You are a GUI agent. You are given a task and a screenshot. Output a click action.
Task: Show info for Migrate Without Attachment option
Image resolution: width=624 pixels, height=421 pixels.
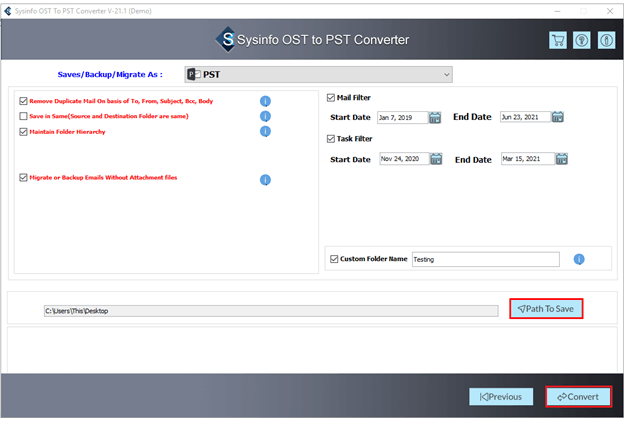pyautogui.click(x=265, y=180)
